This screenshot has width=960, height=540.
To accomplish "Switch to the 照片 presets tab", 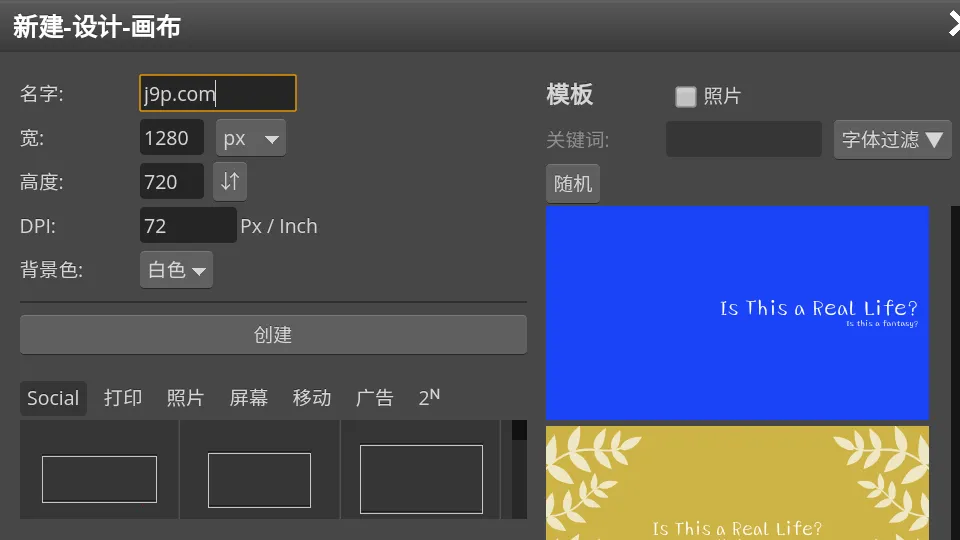I will click(186, 398).
